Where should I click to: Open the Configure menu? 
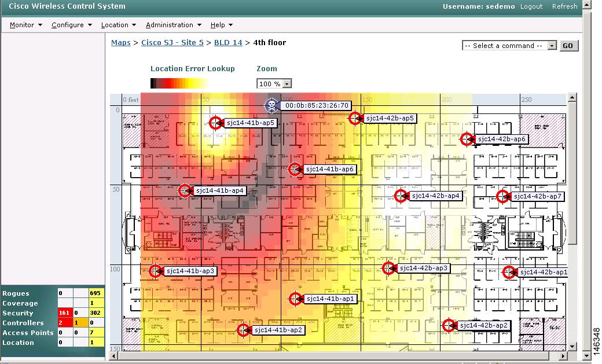pyautogui.click(x=71, y=25)
